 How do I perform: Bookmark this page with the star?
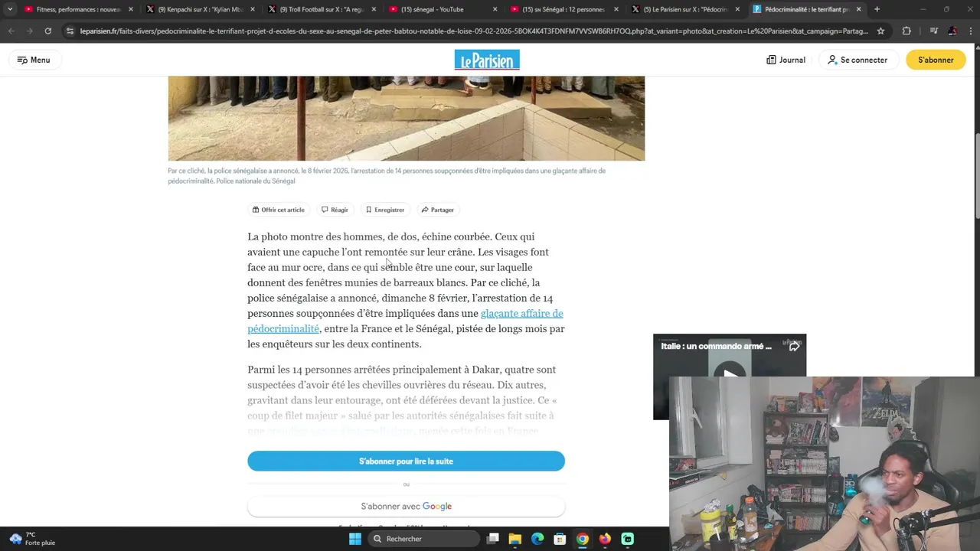click(880, 31)
